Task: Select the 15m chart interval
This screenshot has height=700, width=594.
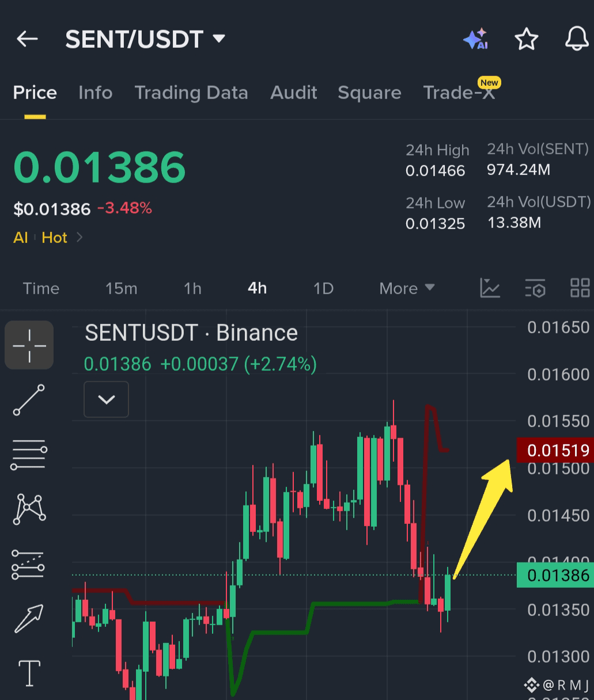Action: (122, 288)
